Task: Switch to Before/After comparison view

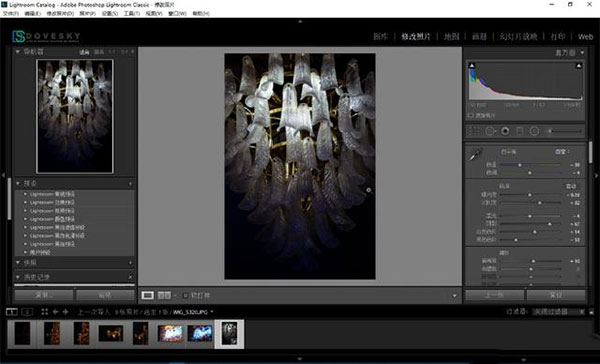Action: [164, 295]
